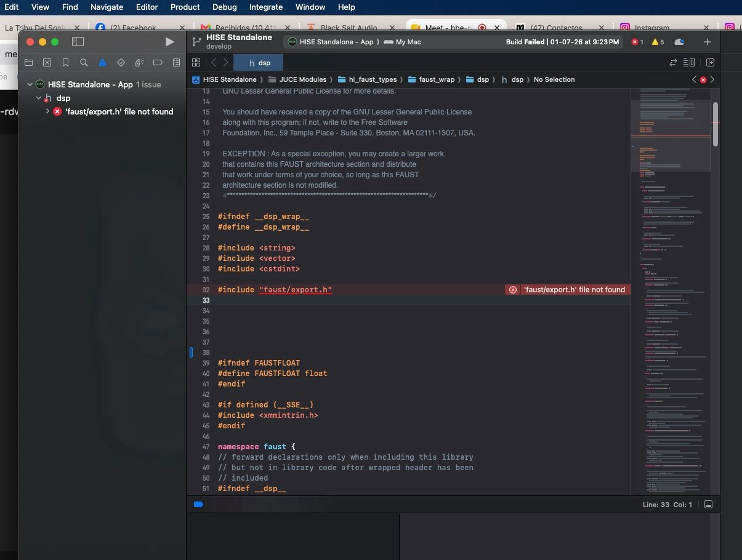Open the Breakpoint navigator

158,63
